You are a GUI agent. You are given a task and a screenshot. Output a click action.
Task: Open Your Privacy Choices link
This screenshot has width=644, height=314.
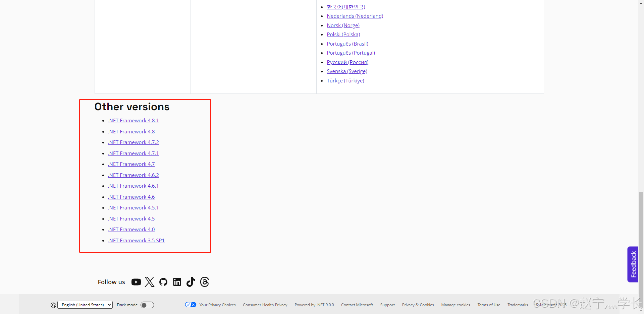[x=217, y=305]
